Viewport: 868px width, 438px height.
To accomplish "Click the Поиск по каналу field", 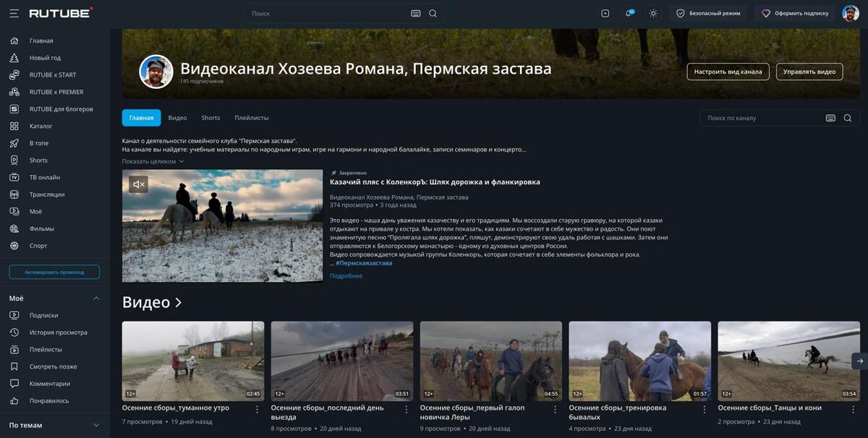I will (762, 118).
